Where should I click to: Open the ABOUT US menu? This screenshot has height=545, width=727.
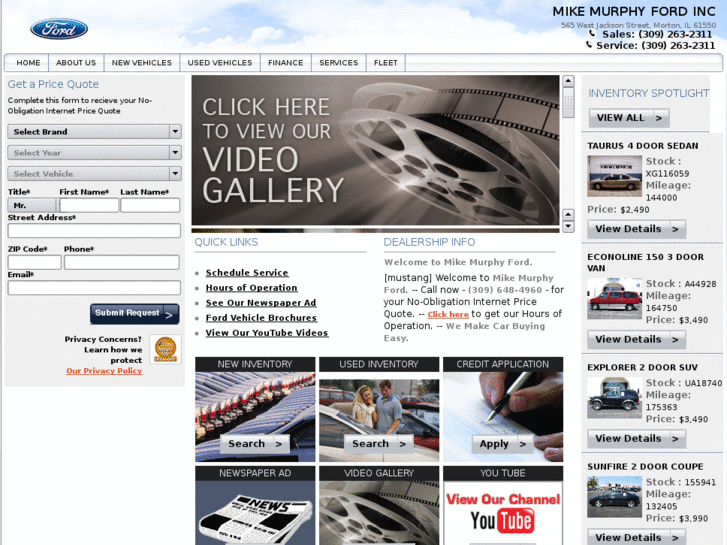tap(76, 63)
